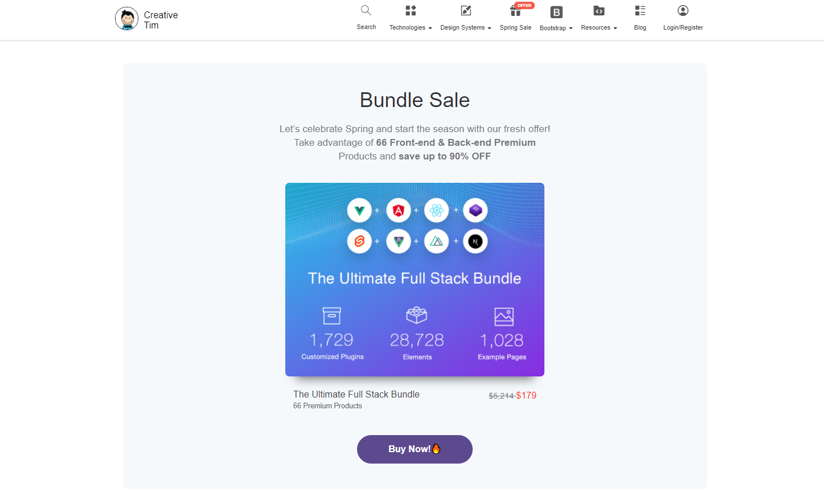Expand the Technologies dropdown menu
The image size is (824, 504).
[x=411, y=27]
